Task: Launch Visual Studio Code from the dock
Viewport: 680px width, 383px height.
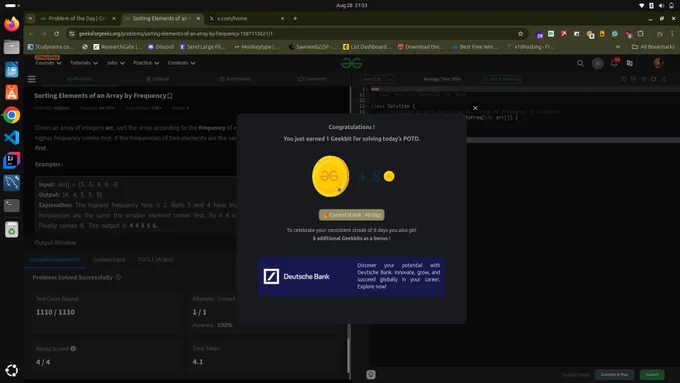Action: [x=12, y=138]
